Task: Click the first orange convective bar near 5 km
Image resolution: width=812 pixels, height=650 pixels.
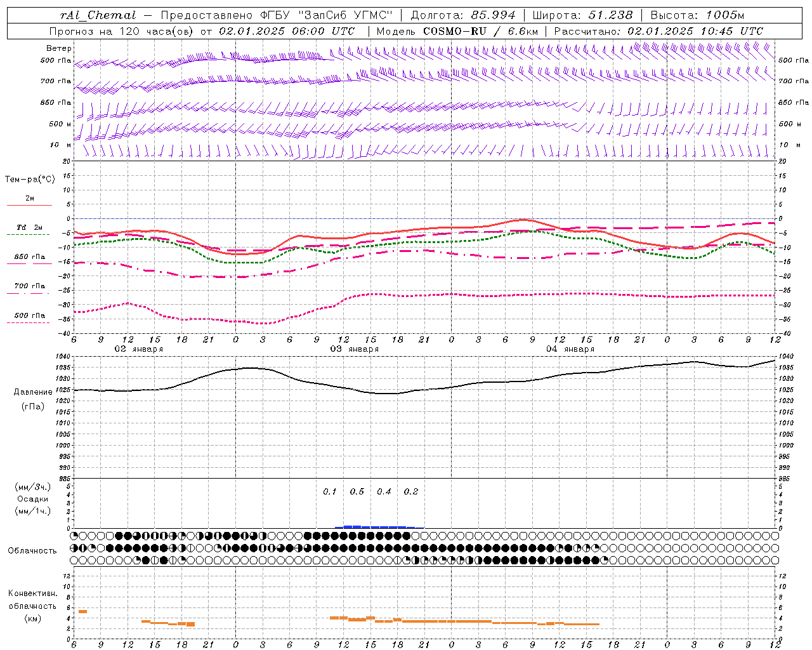Action: [82, 611]
